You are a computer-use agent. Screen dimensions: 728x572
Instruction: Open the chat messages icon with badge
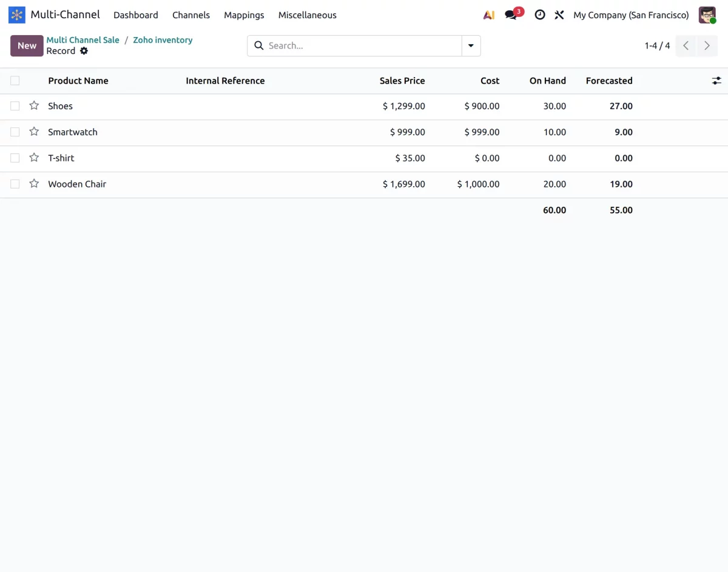click(x=513, y=14)
